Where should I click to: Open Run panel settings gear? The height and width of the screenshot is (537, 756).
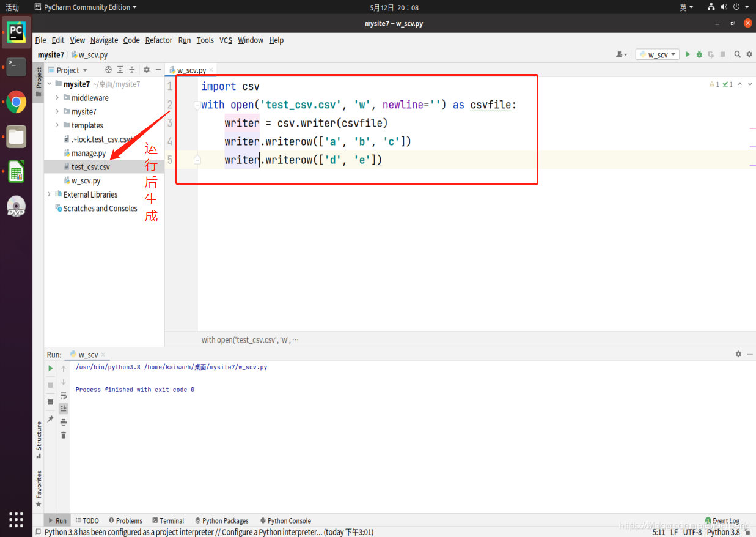[738, 354]
